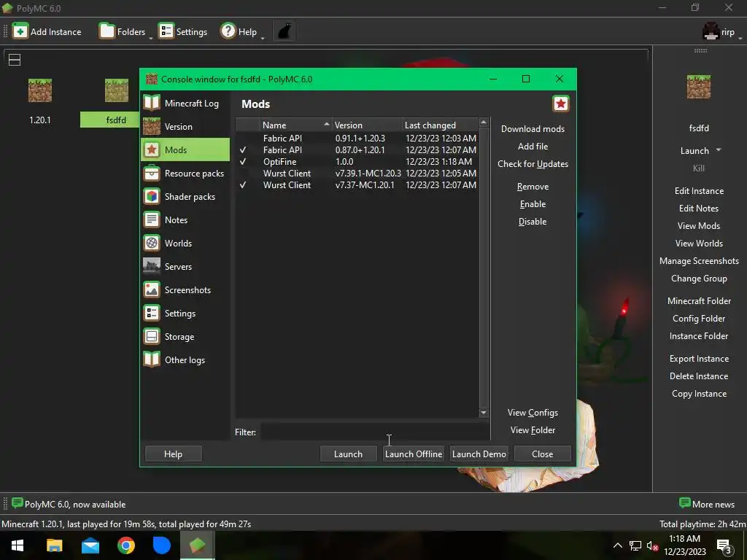
Task: Open Windows Start menu
Action: tap(18, 545)
